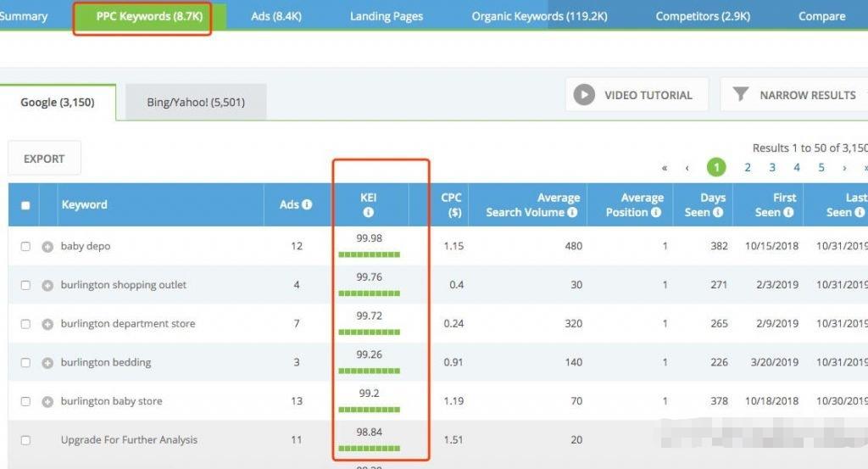868x469 pixels.
Task: Go to previous page arrow
Action: [x=687, y=168]
